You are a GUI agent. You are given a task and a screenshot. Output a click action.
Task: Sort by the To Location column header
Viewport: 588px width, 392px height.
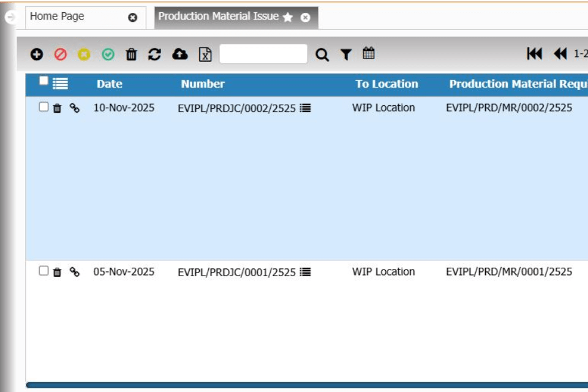(387, 84)
